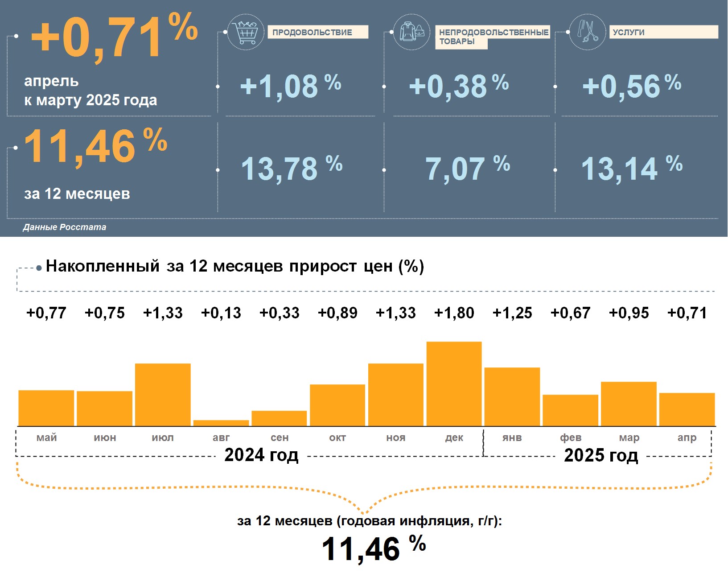
Task: Click the +0,56% services monthly value
Action: [631, 86]
